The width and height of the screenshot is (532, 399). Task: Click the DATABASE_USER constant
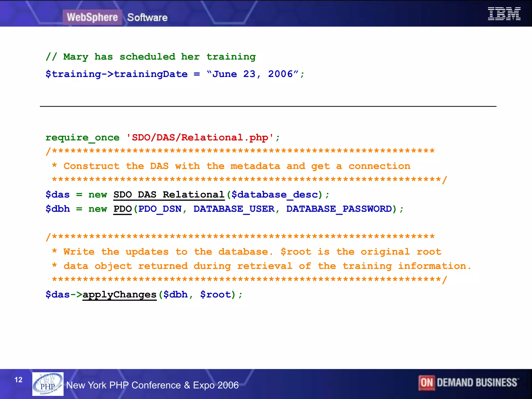point(234,209)
